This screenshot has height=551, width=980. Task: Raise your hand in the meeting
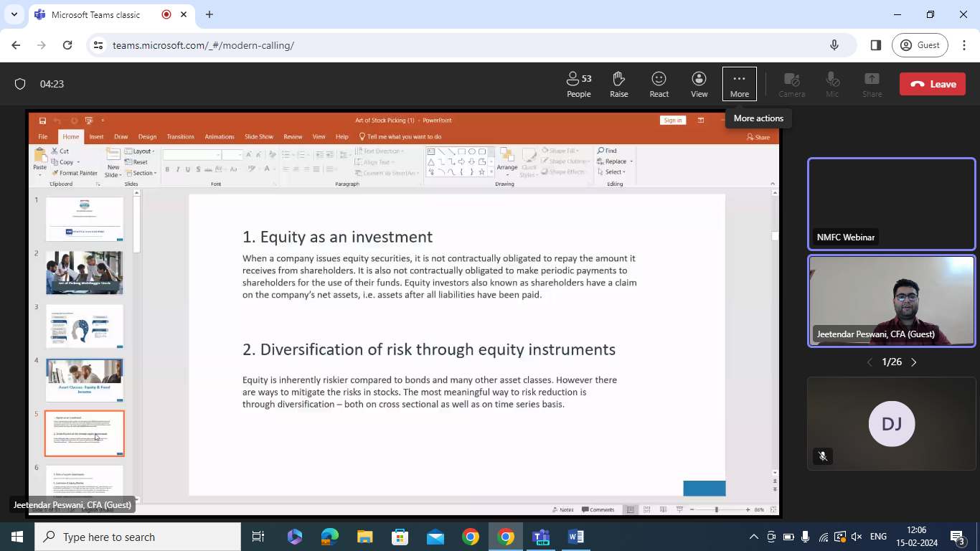pos(618,84)
